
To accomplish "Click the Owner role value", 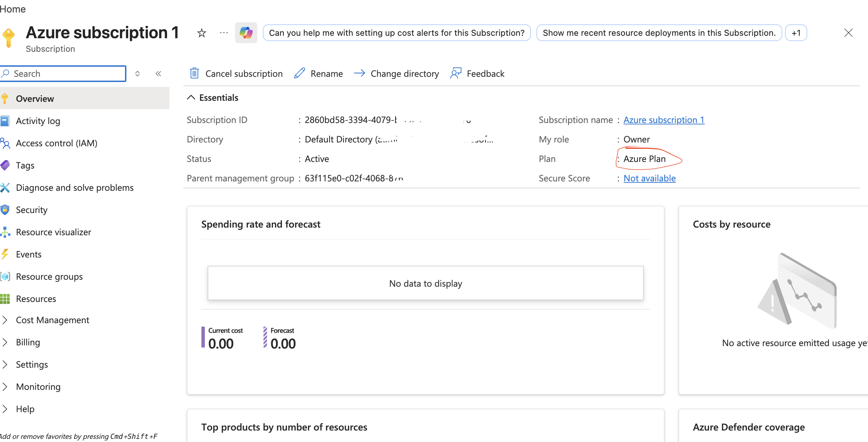I will pyautogui.click(x=636, y=139).
